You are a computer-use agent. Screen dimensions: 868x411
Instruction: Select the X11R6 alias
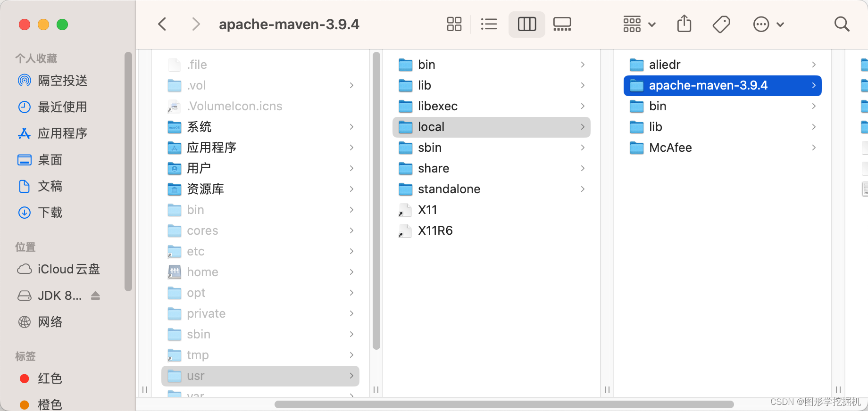click(492, 230)
